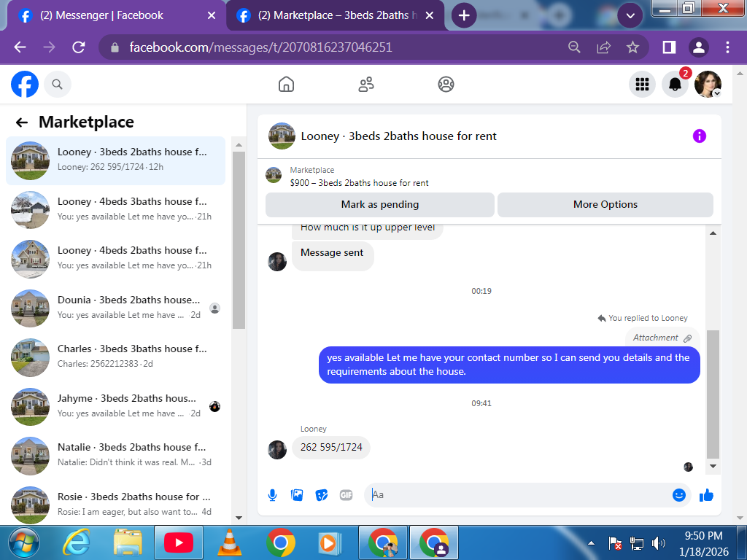The height and width of the screenshot is (560, 747).
Task: Click the zoom magnifier icon in address bar
Action: (575, 47)
